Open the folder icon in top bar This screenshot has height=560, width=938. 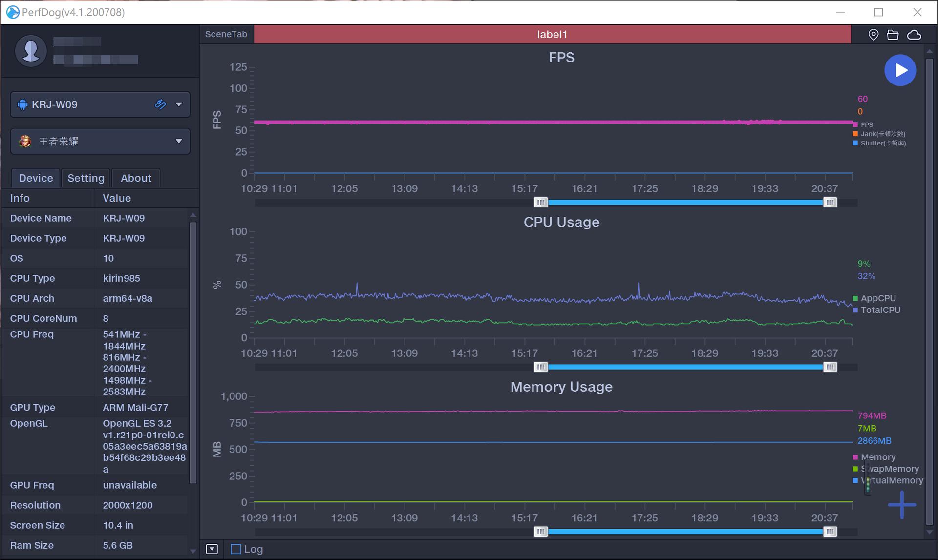click(x=893, y=35)
